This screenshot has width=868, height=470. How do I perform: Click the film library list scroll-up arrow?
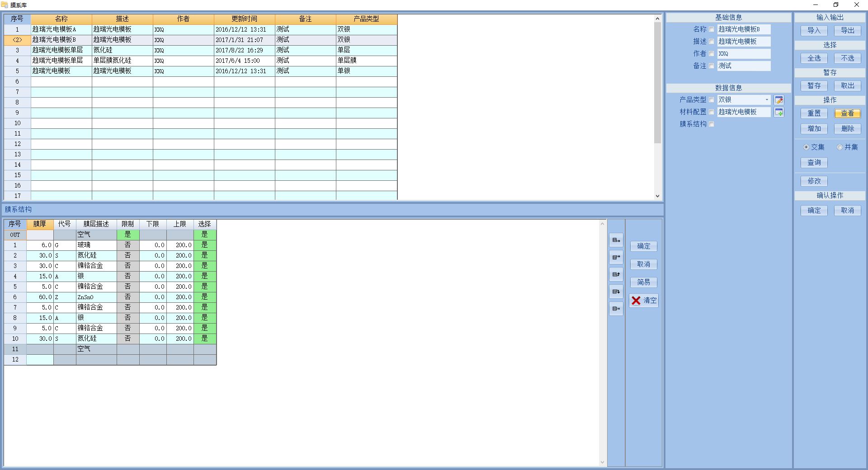[x=658, y=19]
